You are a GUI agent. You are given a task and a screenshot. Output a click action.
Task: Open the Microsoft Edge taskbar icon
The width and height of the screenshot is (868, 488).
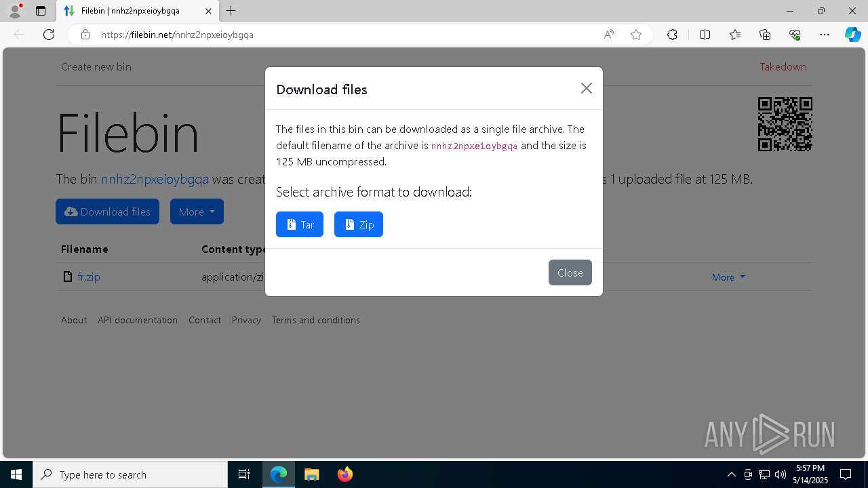(x=279, y=474)
